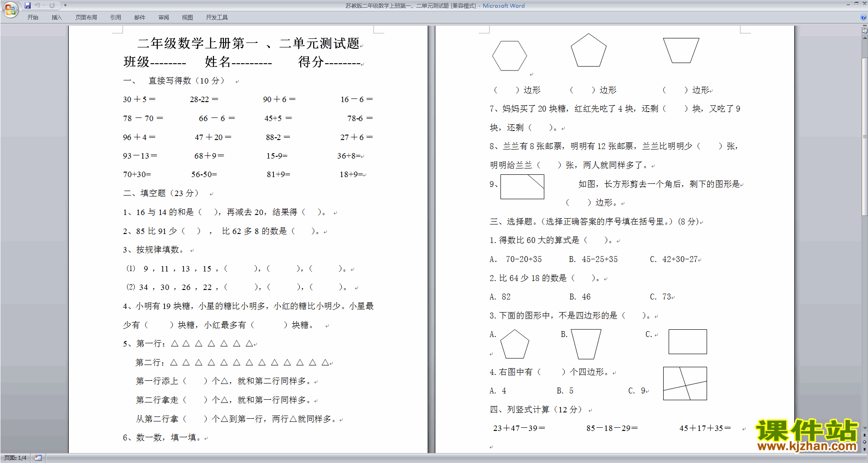
Task: Select the rectangle with cut corner in question 9
Action: tap(522, 187)
